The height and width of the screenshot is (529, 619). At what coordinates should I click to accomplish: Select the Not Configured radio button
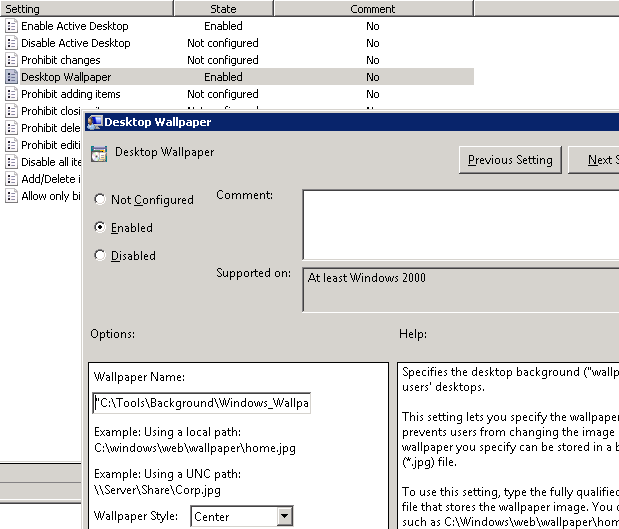(100, 200)
